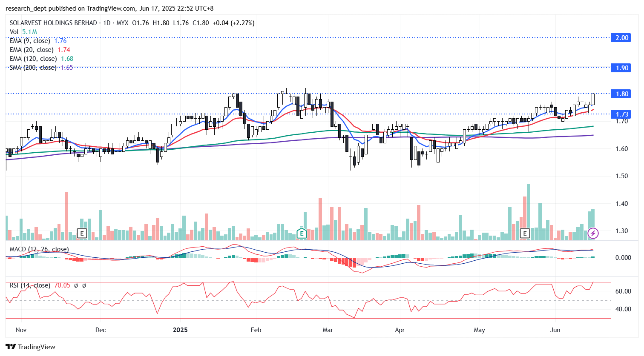This screenshot has height=356, width=644.
Task: Click the 1.40 price axis label
Action: pyautogui.click(x=622, y=204)
